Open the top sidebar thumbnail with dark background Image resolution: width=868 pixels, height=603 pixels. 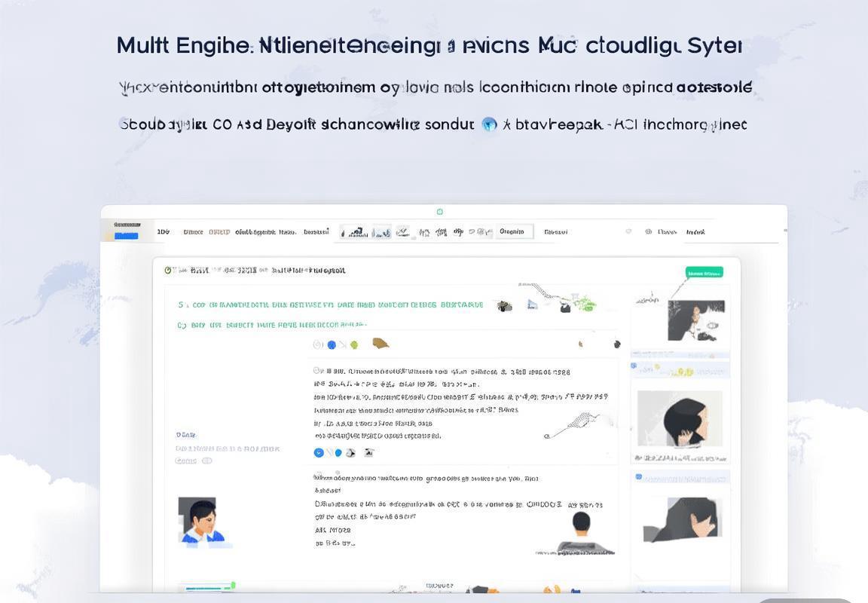click(696, 320)
